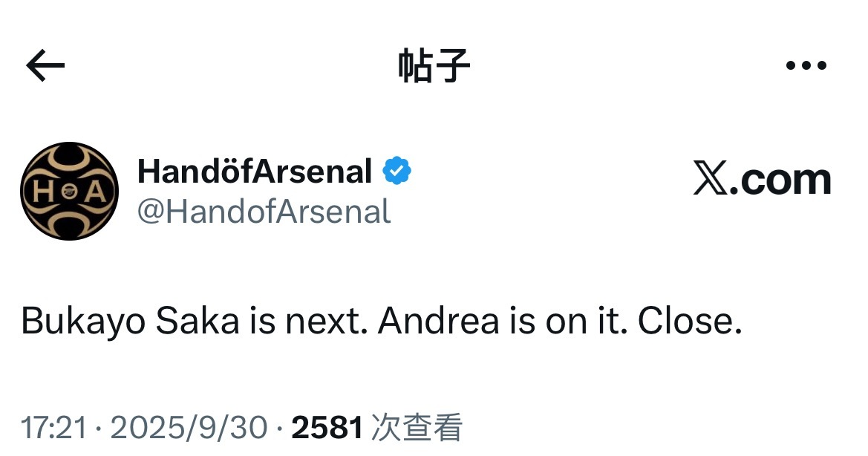Screen dimensions: 868x456
Task: Click the 2025/9/30 post date
Action: coord(189,428)
